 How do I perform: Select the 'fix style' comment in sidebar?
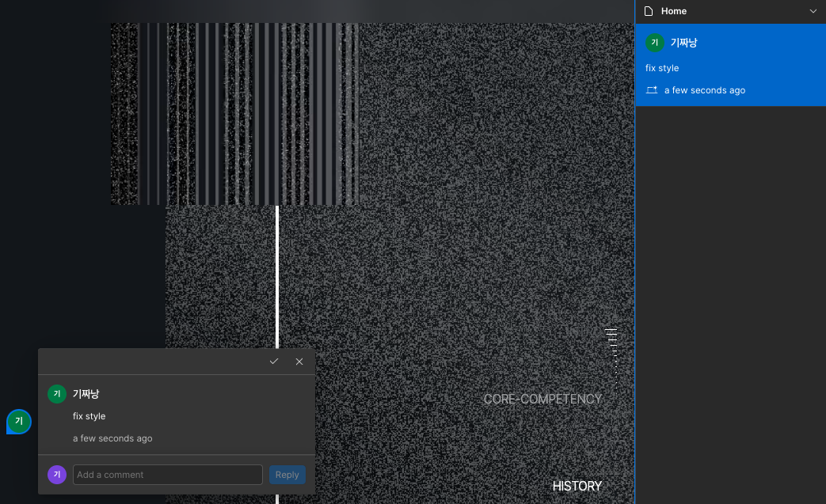click(731, 65)
